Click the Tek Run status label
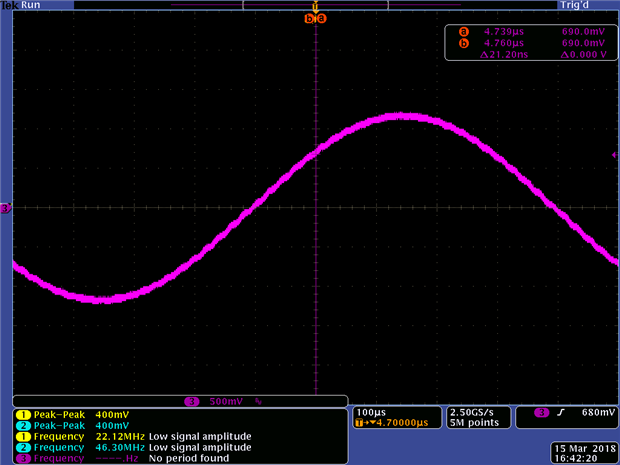The height and width of the screenshot is (465, 620). [21, 5]
